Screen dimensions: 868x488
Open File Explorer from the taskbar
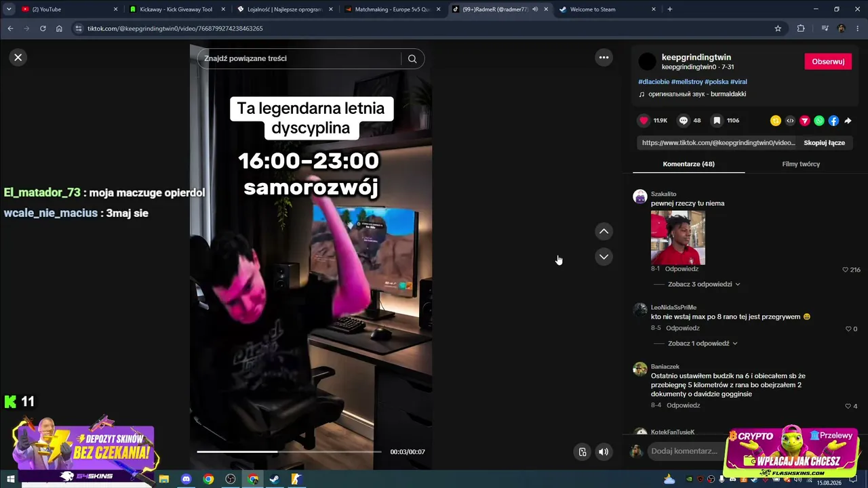tap(163, 479)
